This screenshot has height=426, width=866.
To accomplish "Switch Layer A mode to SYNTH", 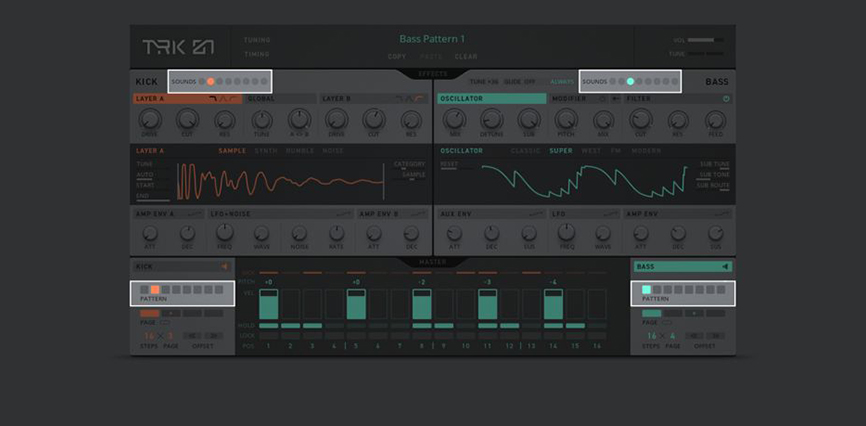I will [266, 151].
